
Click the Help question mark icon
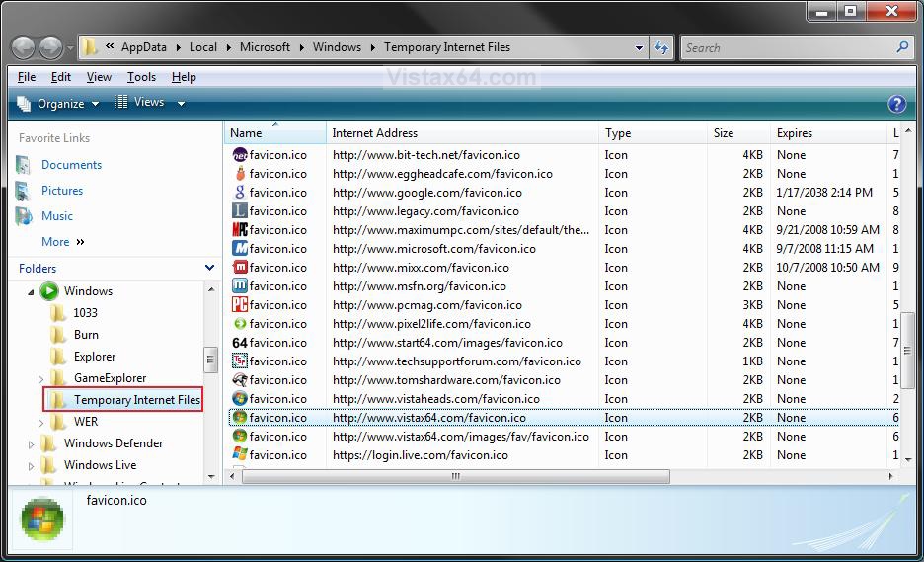click(897, 104)
